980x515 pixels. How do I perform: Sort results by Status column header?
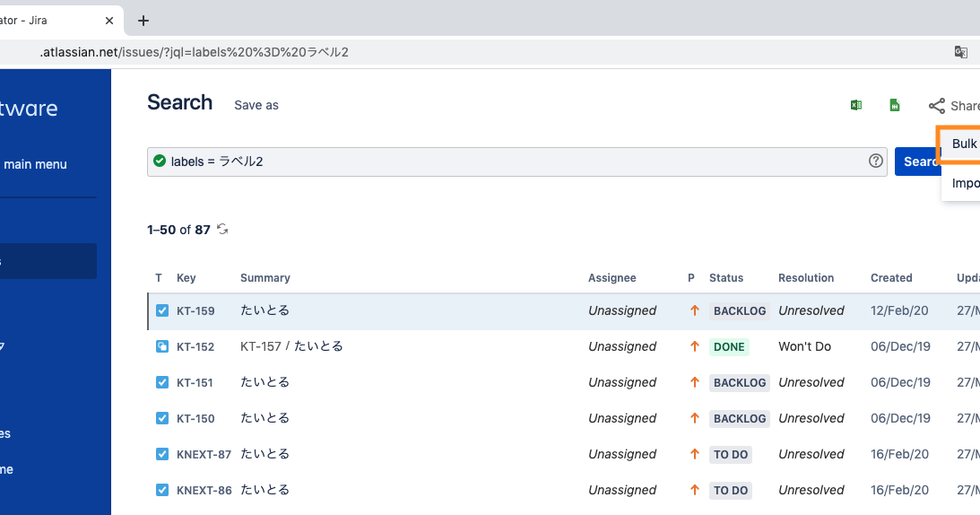[725, 278]
